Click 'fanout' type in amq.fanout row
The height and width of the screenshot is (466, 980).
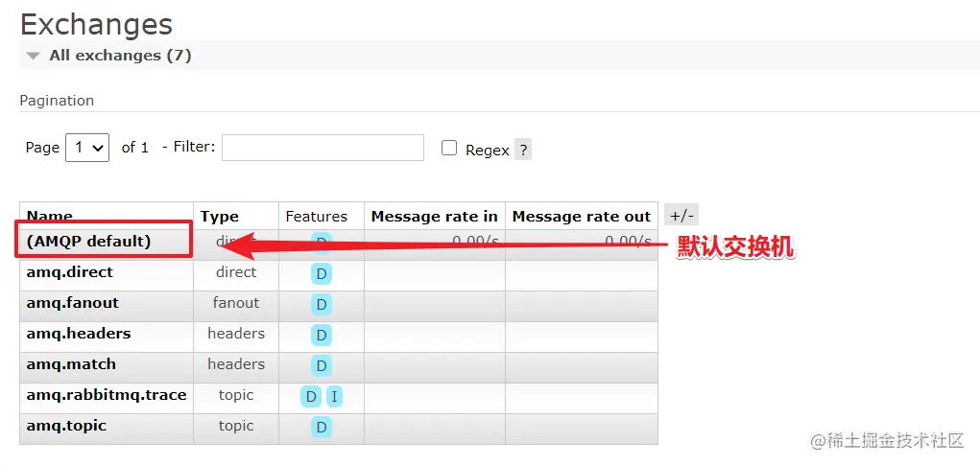coord(236,303)
